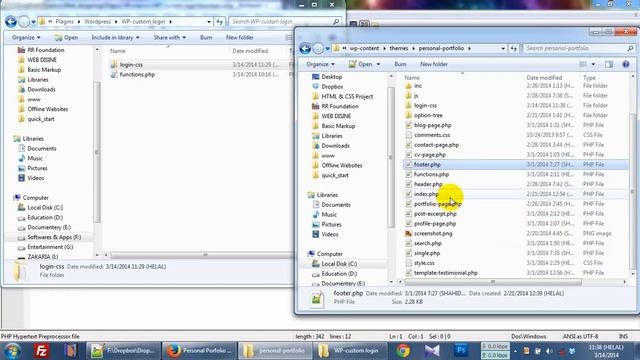Open Organize dropdown in WP-custom login window
Screen dimensions: 640x360
(26, 37)
